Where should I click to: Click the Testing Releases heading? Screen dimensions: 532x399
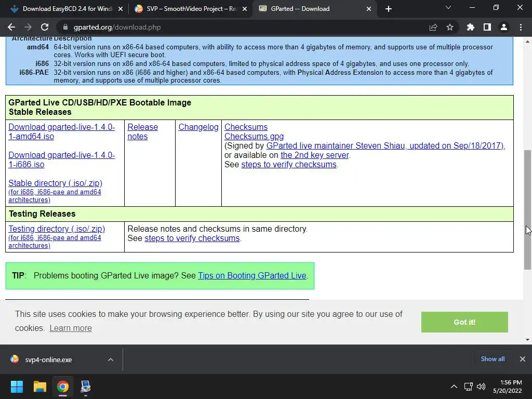42,214
